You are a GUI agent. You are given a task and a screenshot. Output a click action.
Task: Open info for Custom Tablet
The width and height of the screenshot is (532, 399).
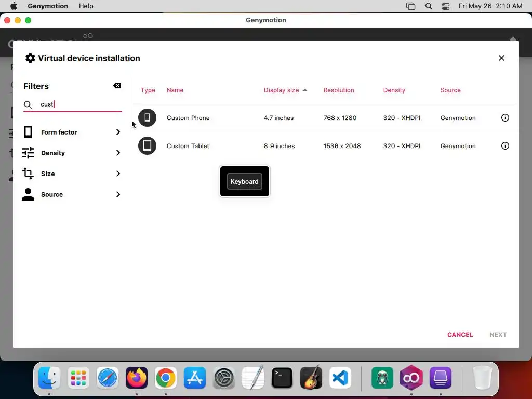[505, 146]
